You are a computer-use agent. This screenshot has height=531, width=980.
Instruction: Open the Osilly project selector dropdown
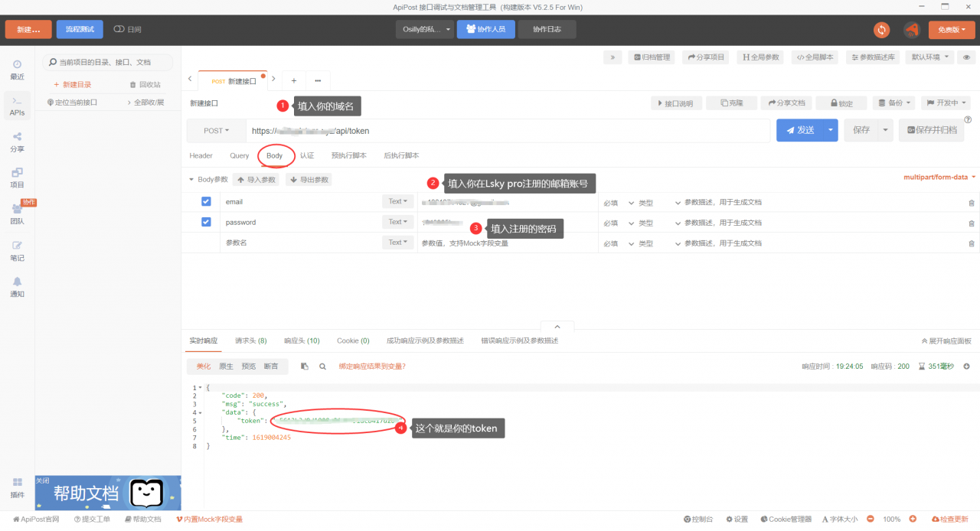coord(424,29)
